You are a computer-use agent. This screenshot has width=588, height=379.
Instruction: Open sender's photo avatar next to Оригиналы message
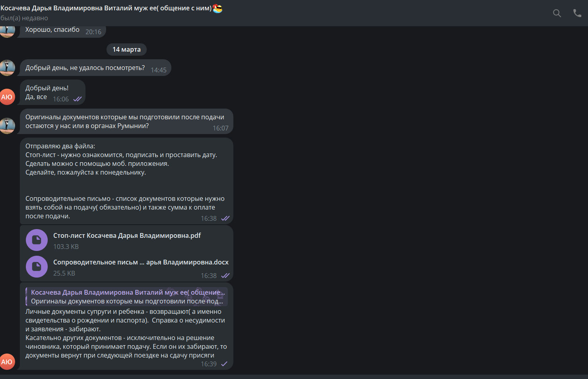[7, 126]
